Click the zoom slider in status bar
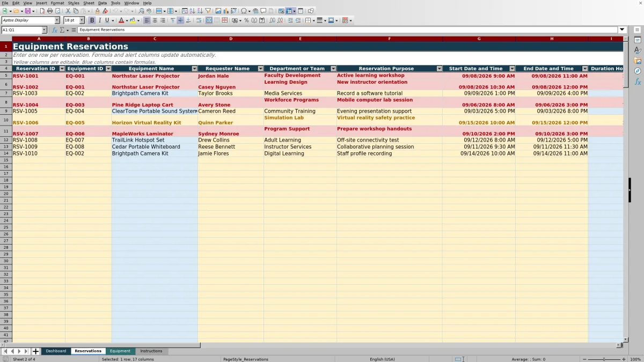 (x=604, y=359)
